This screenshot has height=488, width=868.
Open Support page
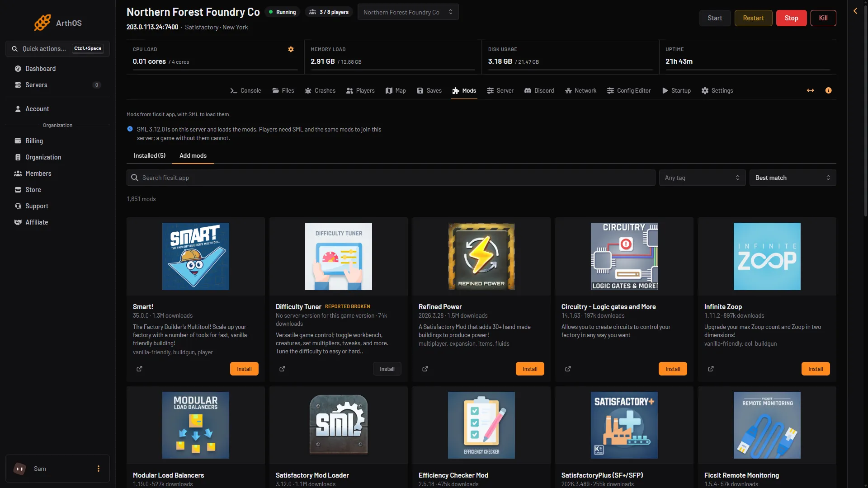coord(57,206)
